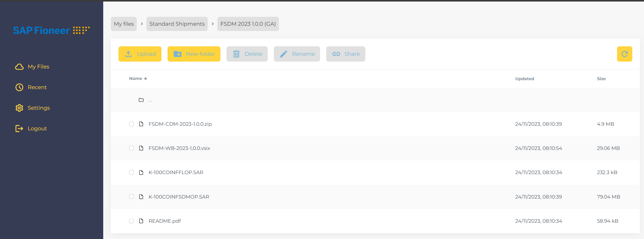This screenshot has height=239, width=644.
Task: Open file FSDM-CDM-2023-1.0.0.zip
Action: point(180,124)
